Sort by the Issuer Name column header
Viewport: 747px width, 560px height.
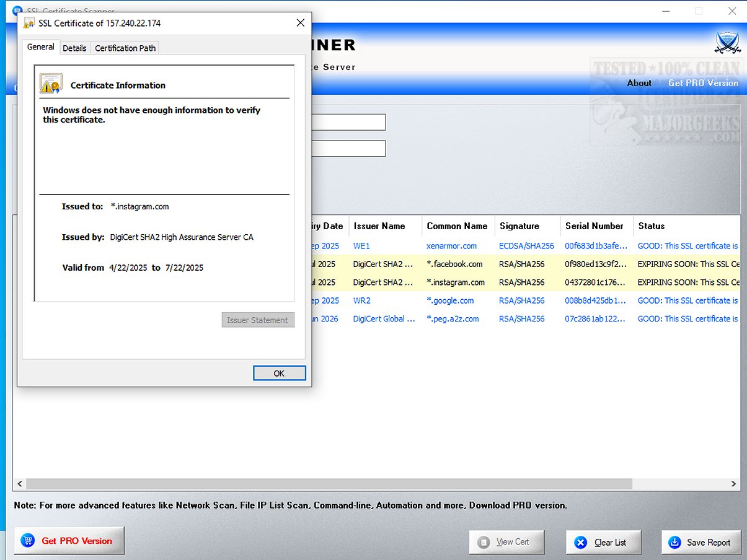tap(385, 226)
